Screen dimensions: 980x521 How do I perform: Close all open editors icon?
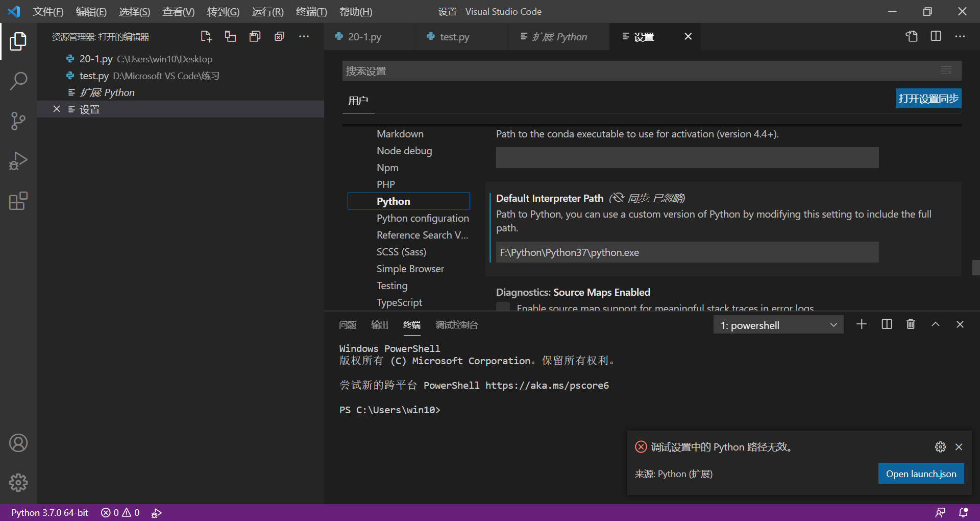[279, 36]
